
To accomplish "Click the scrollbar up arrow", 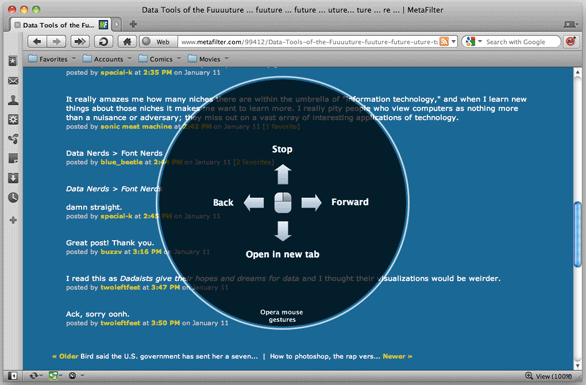I will pyautogui.click(x=577, y=72).
